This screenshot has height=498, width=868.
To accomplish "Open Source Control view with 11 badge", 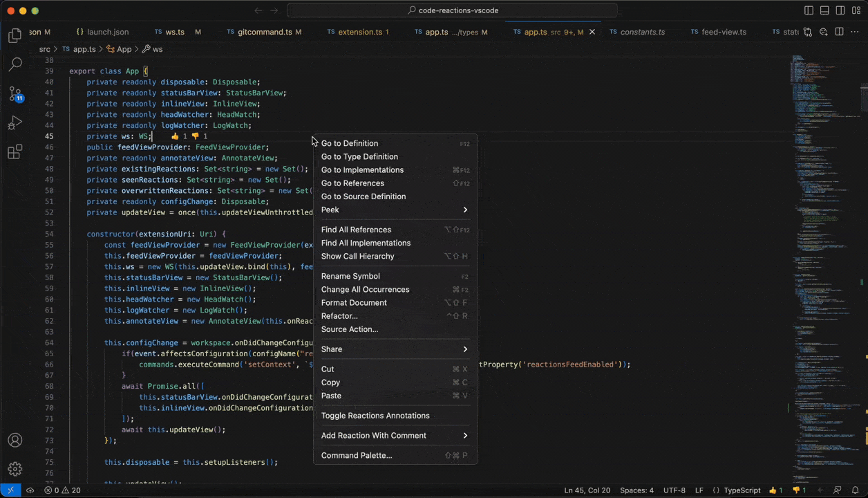I will (15, 94).
